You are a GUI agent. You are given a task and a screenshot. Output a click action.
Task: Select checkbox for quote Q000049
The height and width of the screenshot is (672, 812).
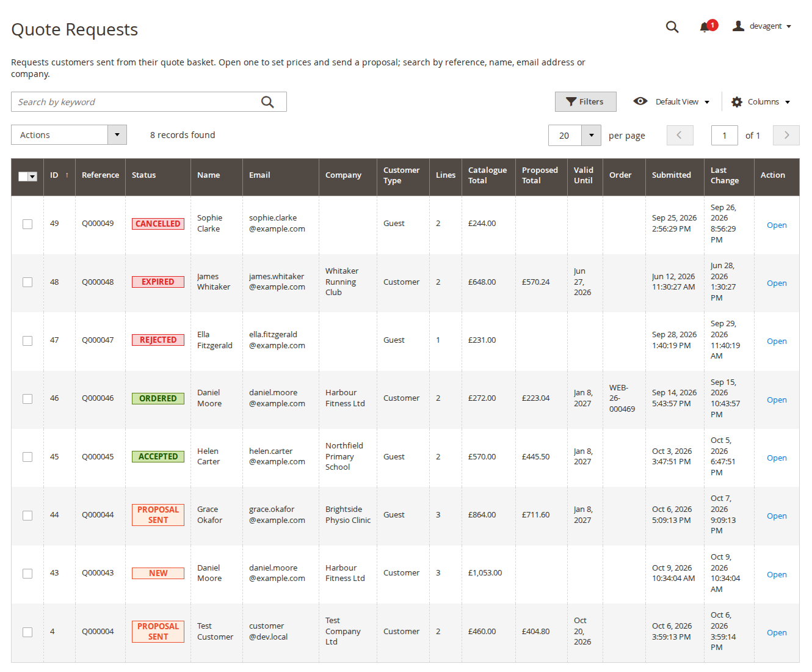click(x=27, y=224)
